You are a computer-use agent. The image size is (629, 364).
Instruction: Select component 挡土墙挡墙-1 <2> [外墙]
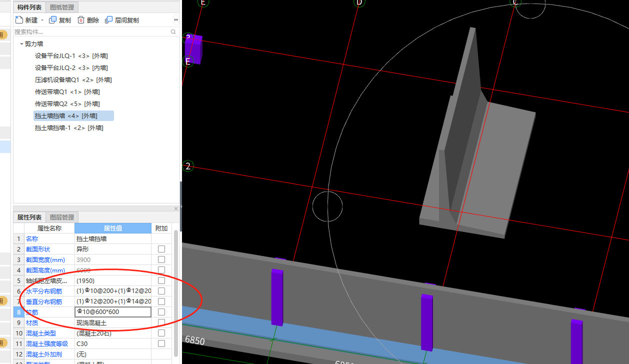coord(69,128)
